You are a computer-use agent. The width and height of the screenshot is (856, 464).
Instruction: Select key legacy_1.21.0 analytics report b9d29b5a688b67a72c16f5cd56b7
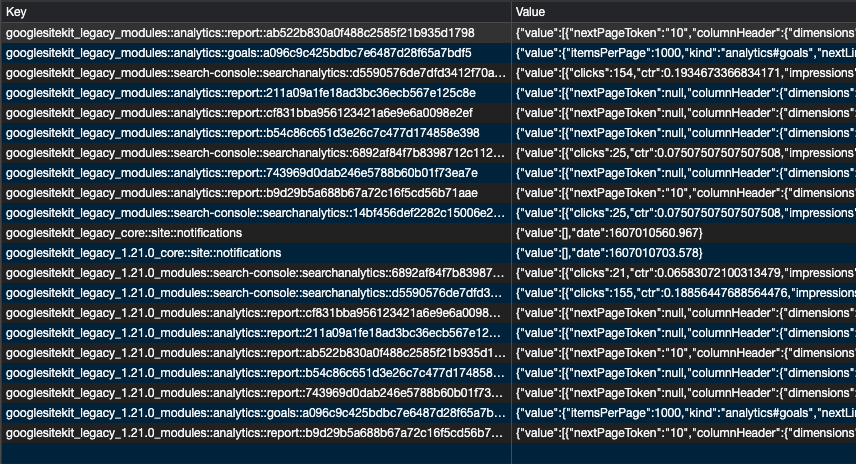pos(255,433)
